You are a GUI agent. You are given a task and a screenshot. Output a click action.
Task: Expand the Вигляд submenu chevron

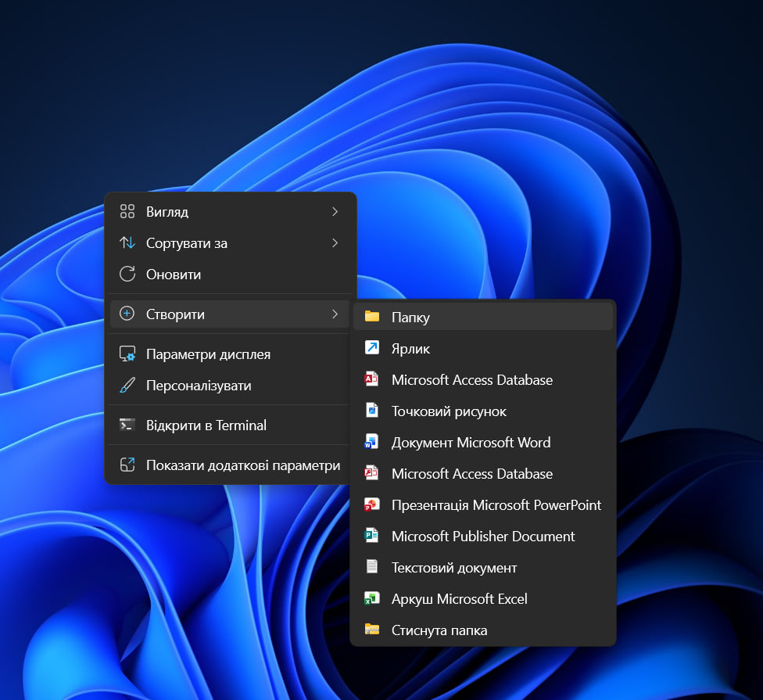(x=335, y=211)
